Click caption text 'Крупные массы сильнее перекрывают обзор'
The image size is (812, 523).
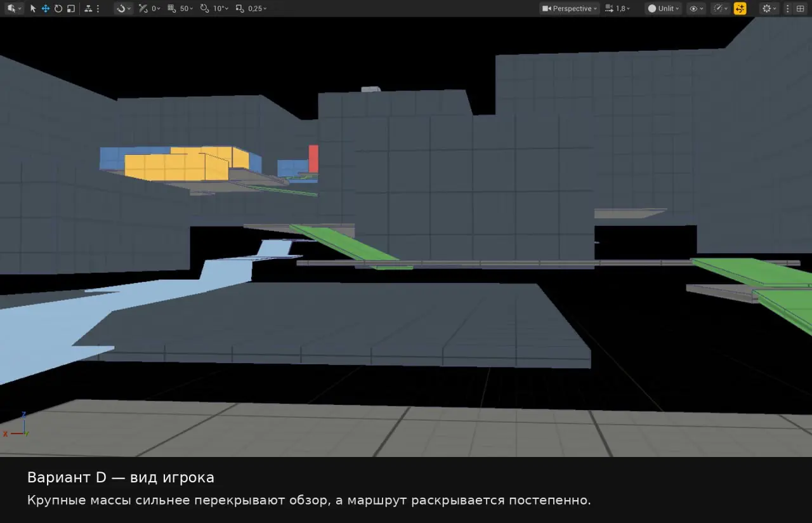pyautogui.click(x=178, y=500)
